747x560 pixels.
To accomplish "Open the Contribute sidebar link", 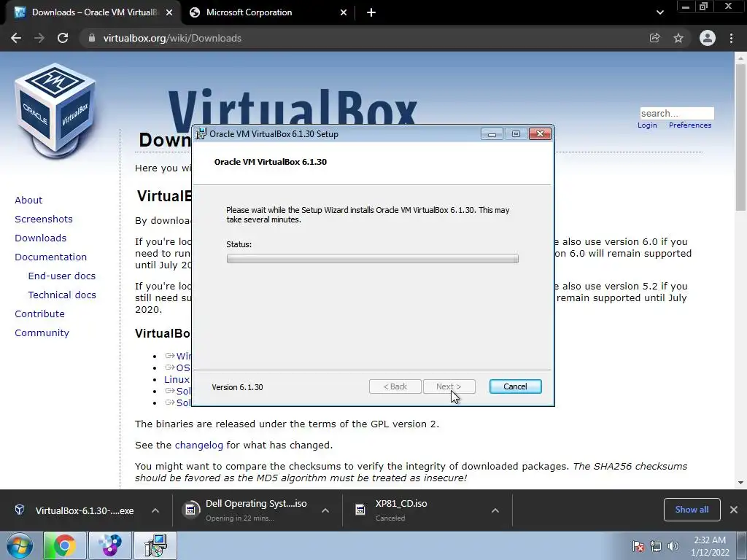I will [39, 314].
